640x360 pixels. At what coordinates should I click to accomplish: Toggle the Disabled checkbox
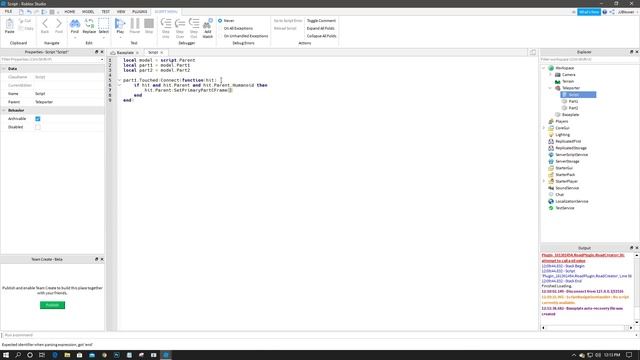[x=38, y=127]
